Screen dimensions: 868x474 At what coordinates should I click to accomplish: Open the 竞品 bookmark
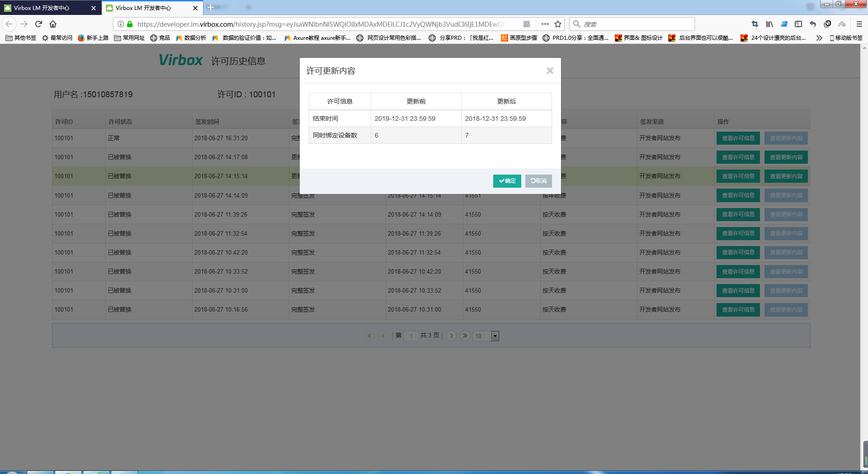(x=160, y=38)
